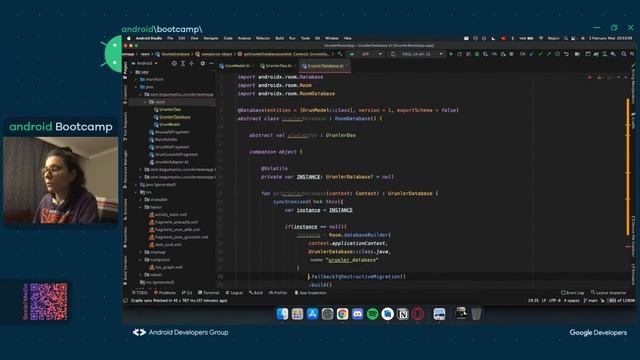Open the Event Log panel

(x=572, y=293)
